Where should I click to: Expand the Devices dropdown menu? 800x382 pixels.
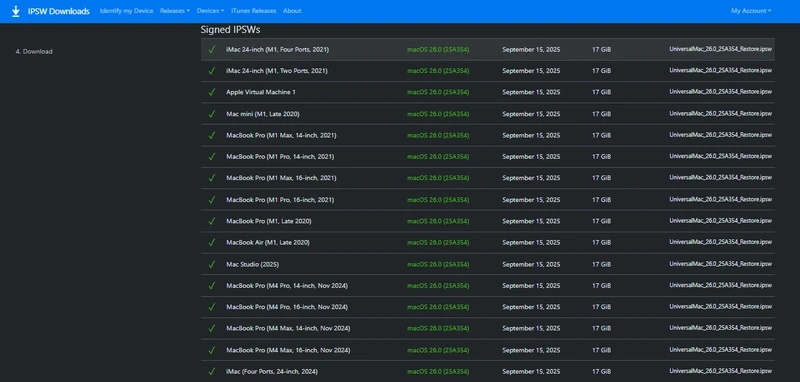tap(210, 11)
